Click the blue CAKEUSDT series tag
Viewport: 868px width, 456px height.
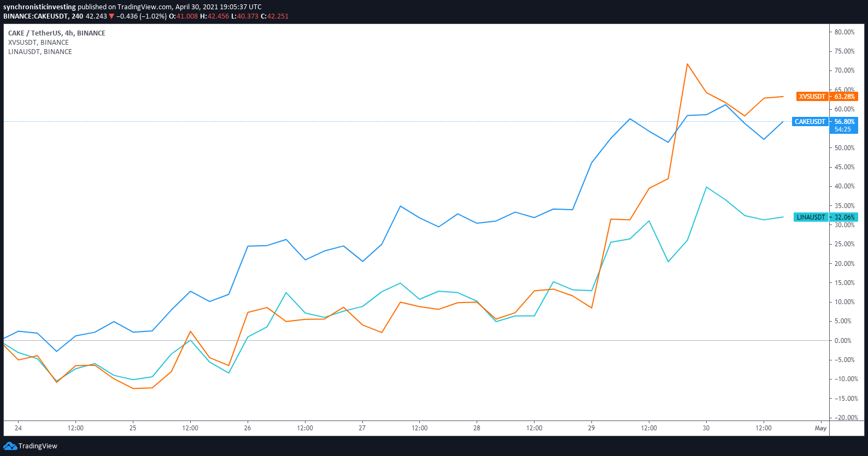click(810, 122)
